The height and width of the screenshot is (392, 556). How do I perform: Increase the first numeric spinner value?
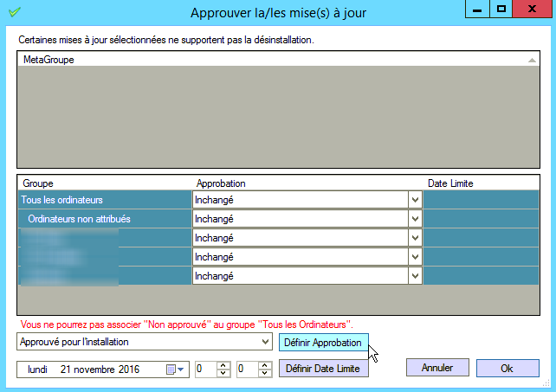point(223,365)
